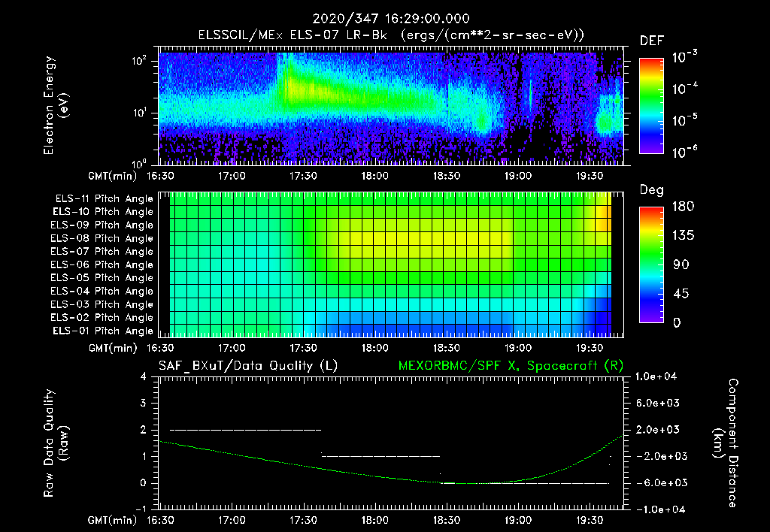Click the ELS-07 Pitch Angle row label
This screenshot has width=770, height=532.
[102, 252]
